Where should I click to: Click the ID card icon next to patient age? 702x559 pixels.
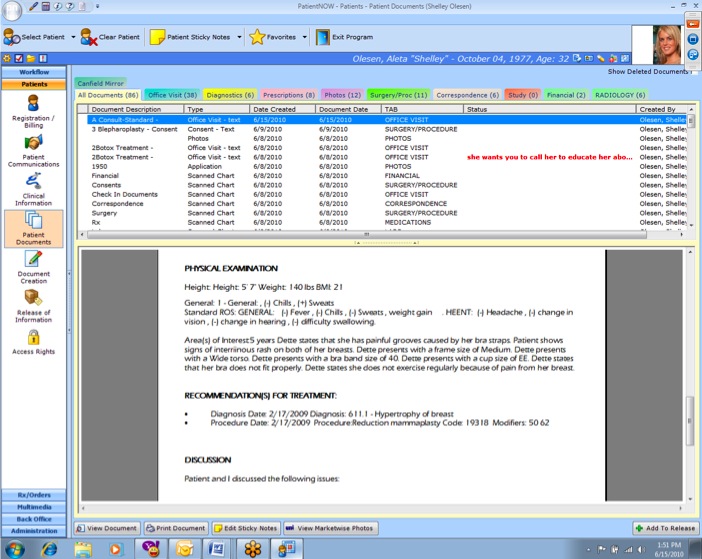tap(589, 58)
